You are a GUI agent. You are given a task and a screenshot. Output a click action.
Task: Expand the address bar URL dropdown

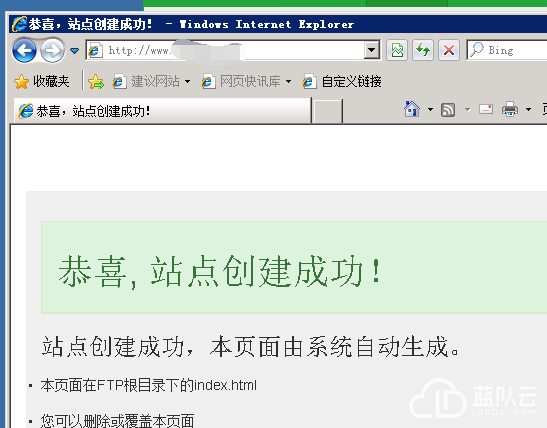pos(372,50)
